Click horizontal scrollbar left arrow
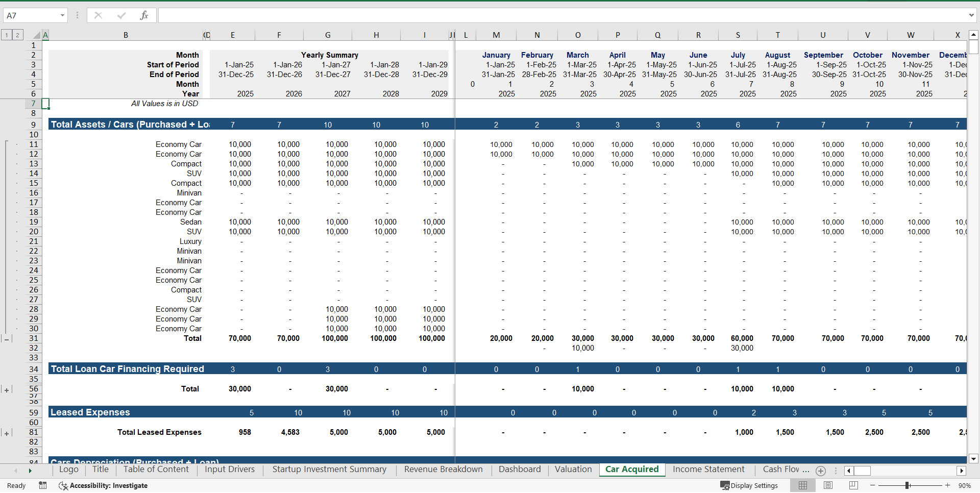 click(x=848, y=471)
